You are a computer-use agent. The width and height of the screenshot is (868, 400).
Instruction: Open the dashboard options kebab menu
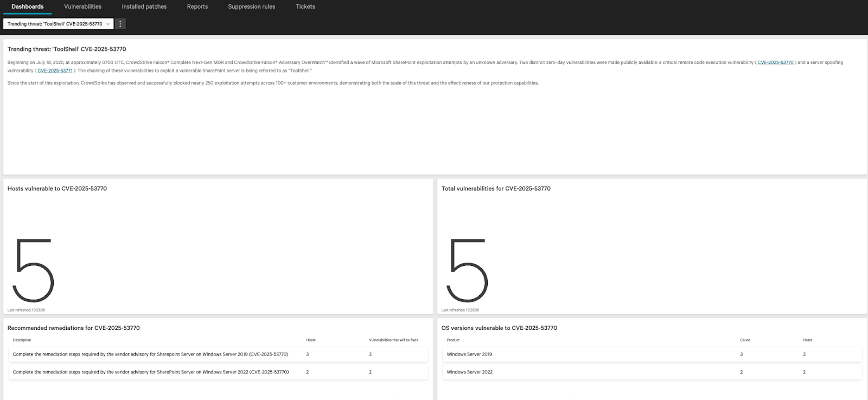(x=120, y=24)
